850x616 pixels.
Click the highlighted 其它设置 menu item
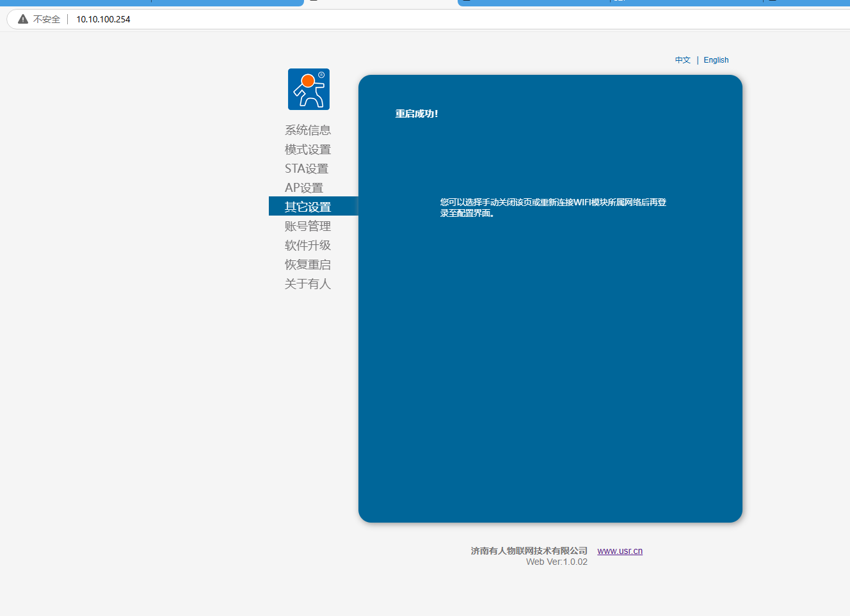[x=308, y=207]
